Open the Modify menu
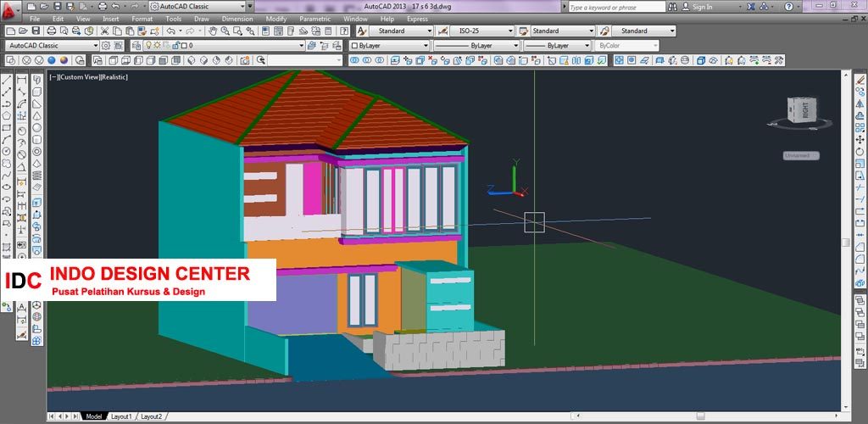868x424 pixels. coord(276,19)
